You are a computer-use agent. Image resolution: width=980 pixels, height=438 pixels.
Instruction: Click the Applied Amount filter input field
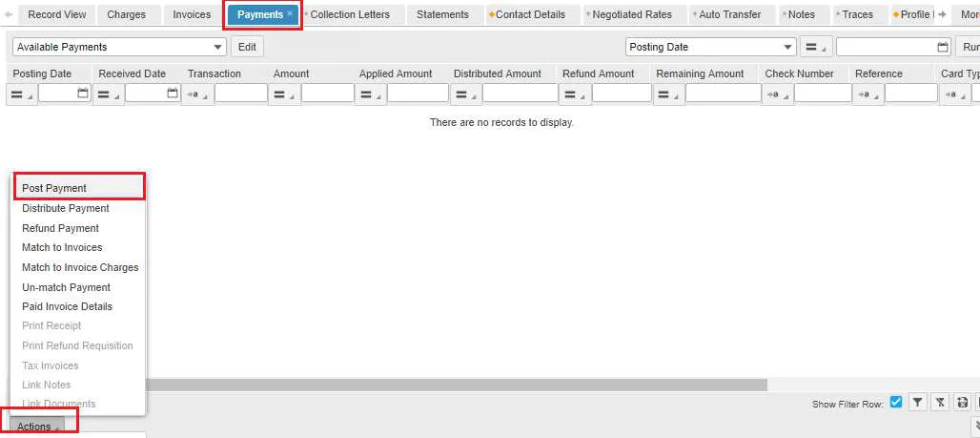point(418,94)
